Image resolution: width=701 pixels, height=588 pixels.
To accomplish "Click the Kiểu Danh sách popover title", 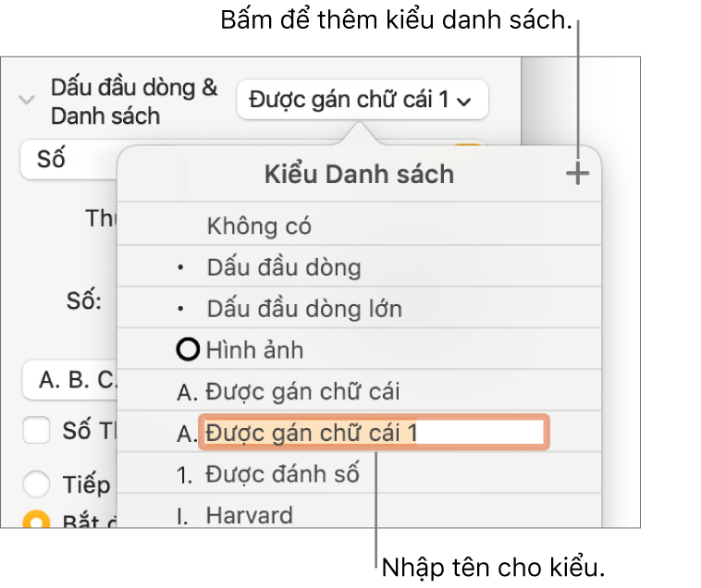I will point(359,174).
